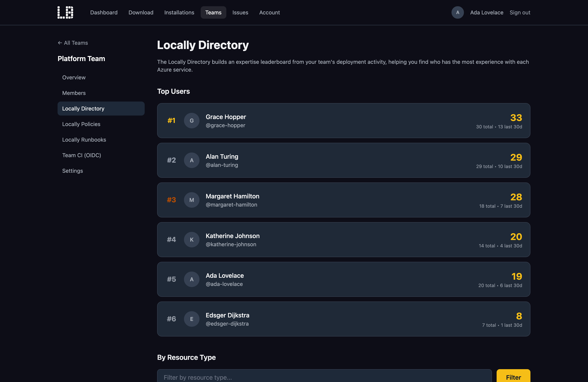Open Locally Policies in sidebar
588x382 pixels.
pos(101,124)
